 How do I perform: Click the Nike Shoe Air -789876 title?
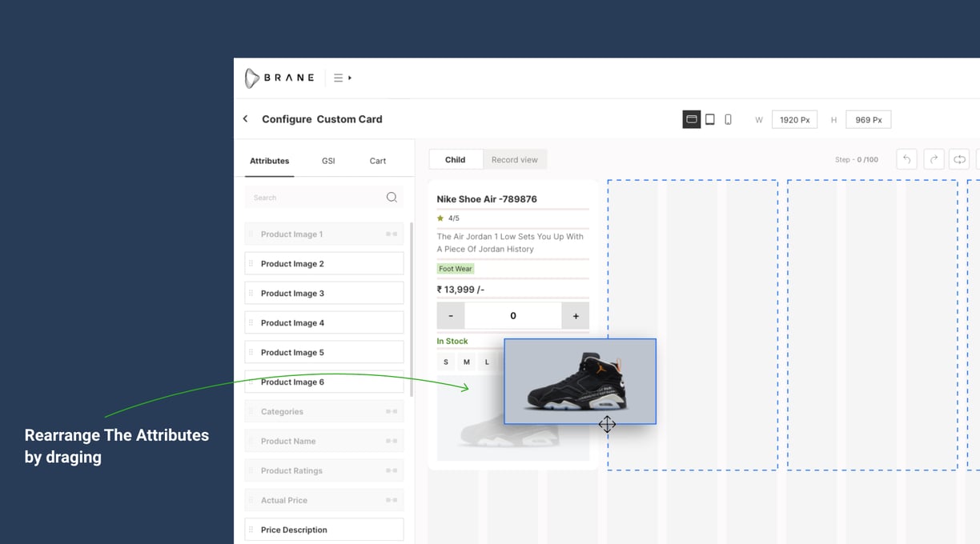[x=487, y=199]
